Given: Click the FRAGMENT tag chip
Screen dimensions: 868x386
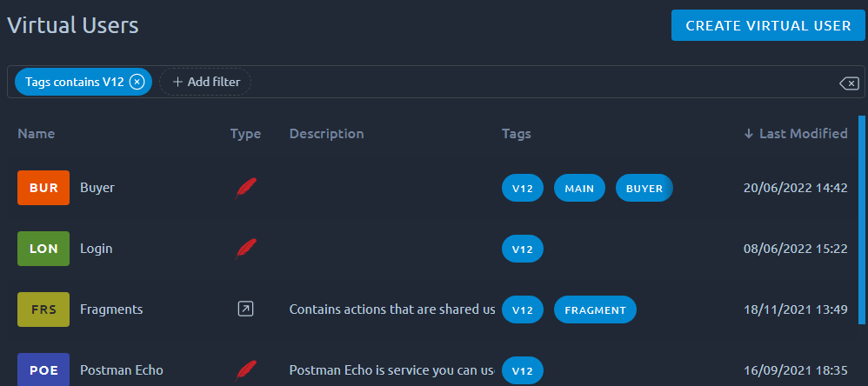Looking at the screenshot, I should click(595, 309).
